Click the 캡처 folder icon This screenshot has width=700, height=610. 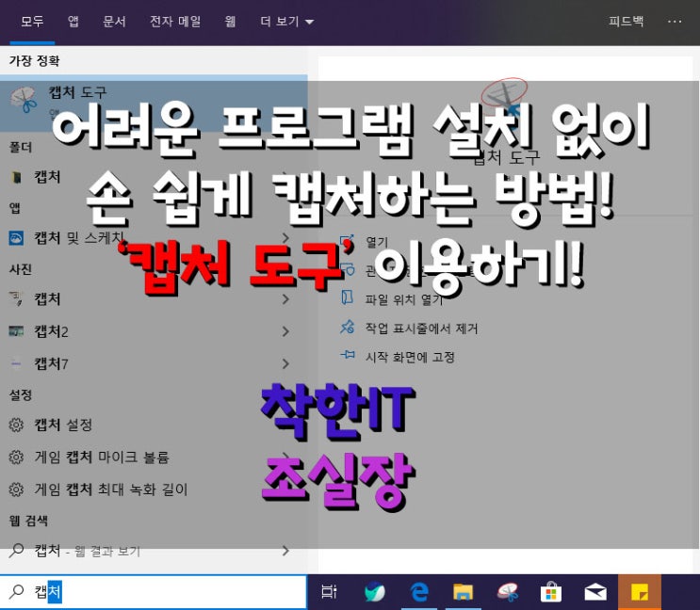click(17, 178)
